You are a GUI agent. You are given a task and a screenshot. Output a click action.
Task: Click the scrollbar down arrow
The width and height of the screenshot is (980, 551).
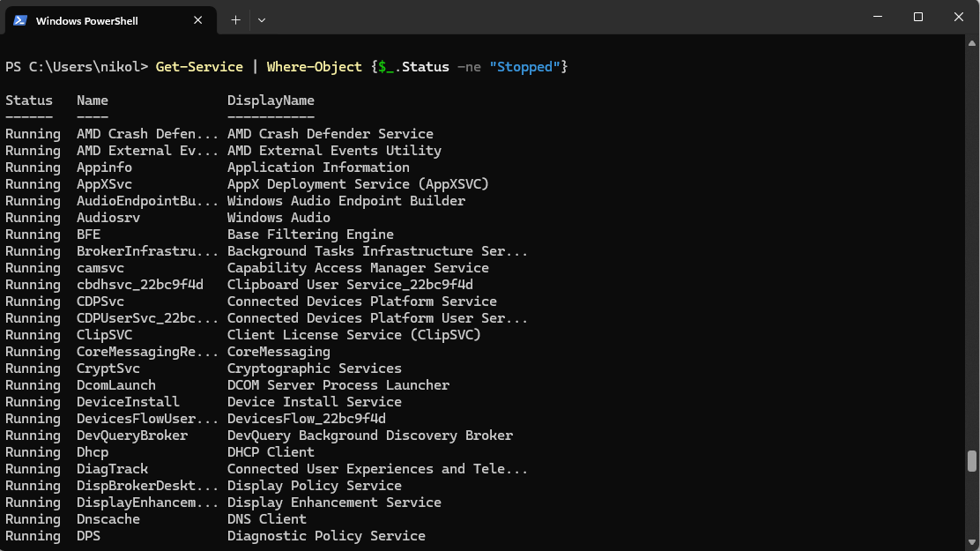click(972, 542)
